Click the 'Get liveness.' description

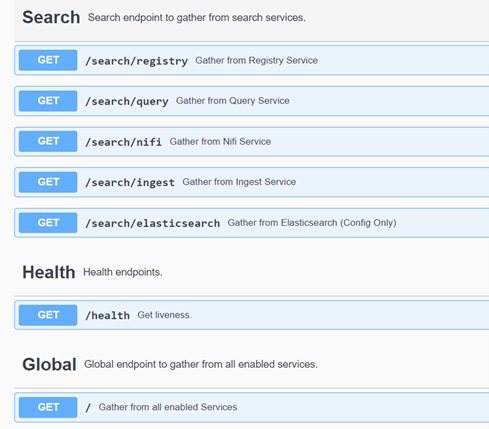[165, 315]
